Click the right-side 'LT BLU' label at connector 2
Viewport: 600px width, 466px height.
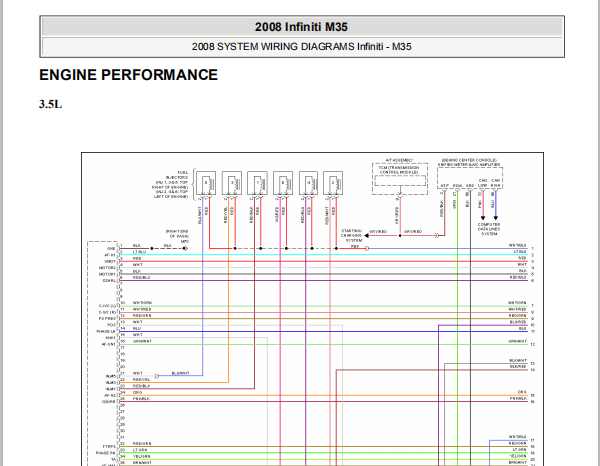point(520,252)
